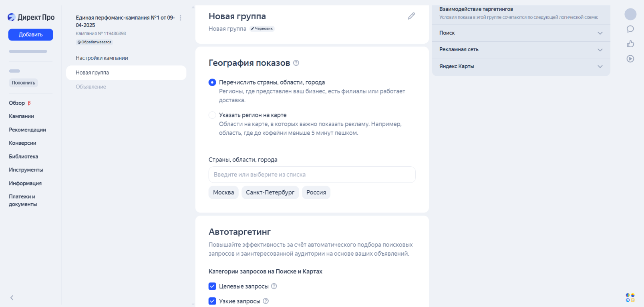Open Рекомендации in sidebar
The width and height of the screenshot is (644, 307).
(27, 130)
